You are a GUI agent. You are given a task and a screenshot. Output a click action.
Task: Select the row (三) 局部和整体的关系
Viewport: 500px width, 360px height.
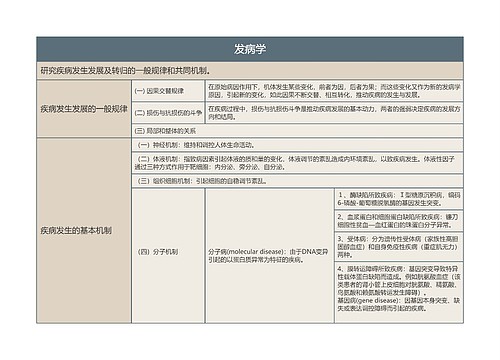pyautogui.click(x=297, y=131)
